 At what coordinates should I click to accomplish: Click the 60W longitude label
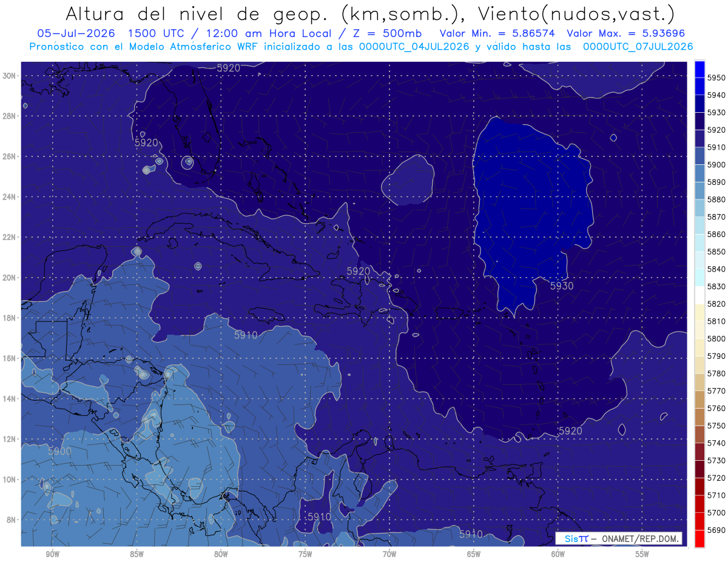tap(558, 555)
